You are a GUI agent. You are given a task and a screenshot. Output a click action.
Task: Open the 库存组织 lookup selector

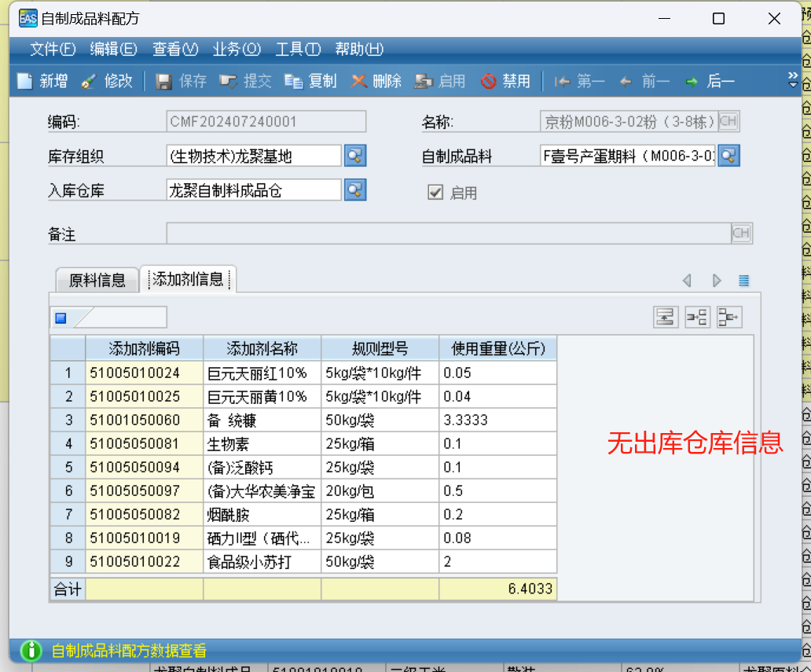356,156
